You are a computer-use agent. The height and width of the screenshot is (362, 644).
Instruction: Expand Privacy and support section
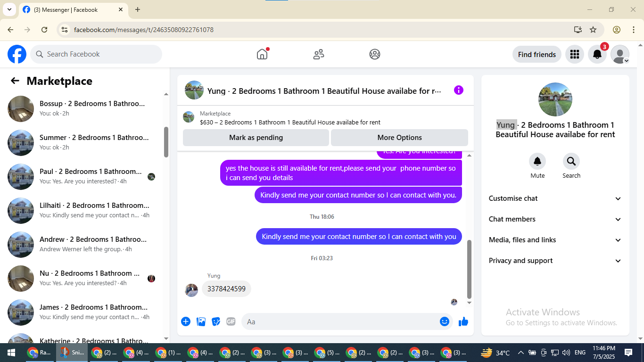555,261
